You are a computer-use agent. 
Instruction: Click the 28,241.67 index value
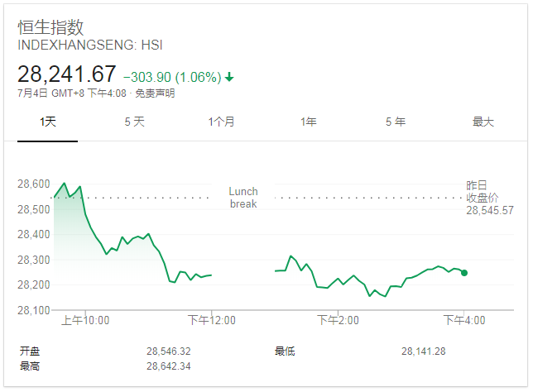coord(66,74)
